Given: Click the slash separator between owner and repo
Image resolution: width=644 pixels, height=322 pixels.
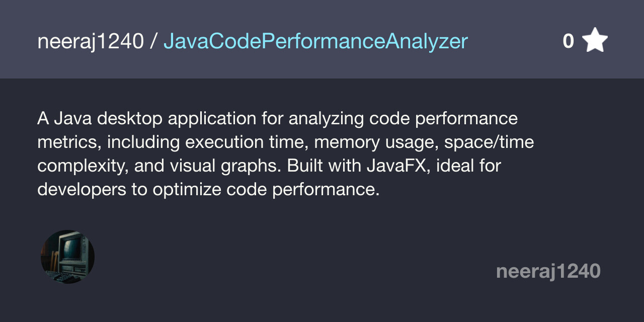Looking at the screenshot, I should 153,41.
